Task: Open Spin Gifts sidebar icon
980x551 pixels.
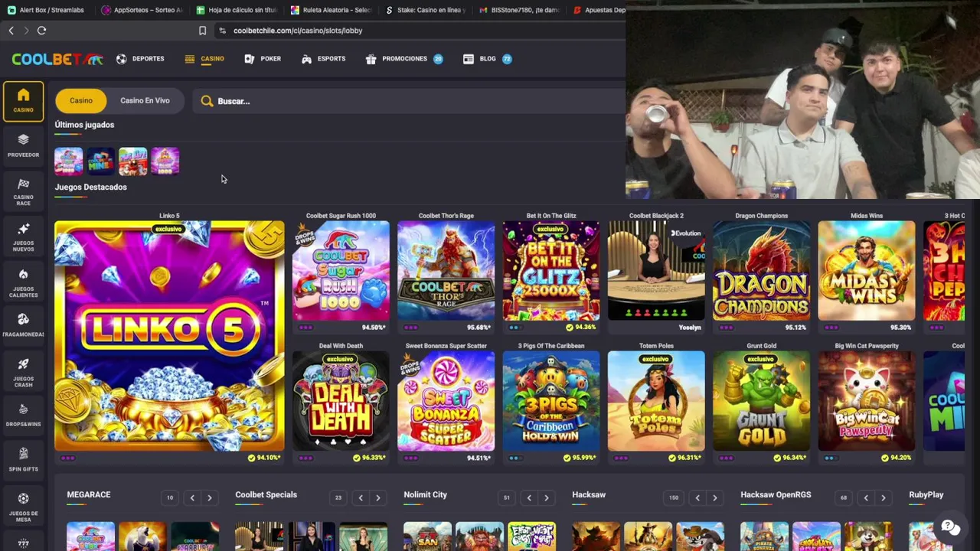Action: coord(23,460)
